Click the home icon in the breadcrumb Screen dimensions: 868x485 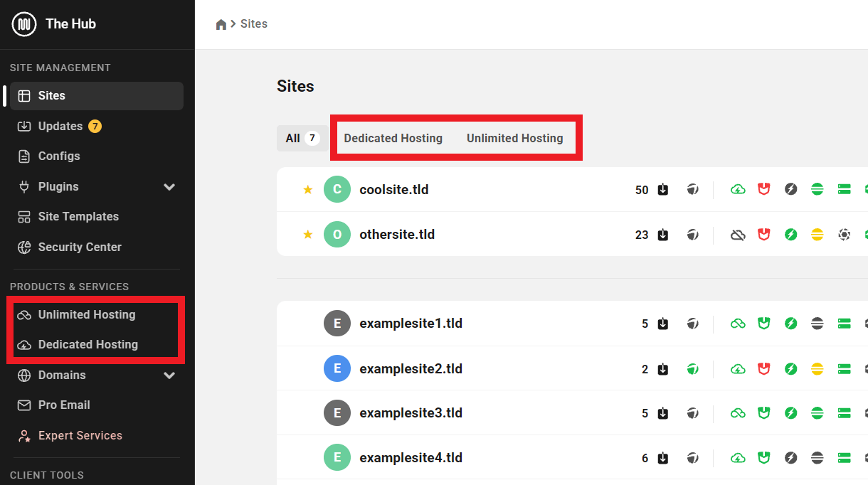click(x=221, y=24)
